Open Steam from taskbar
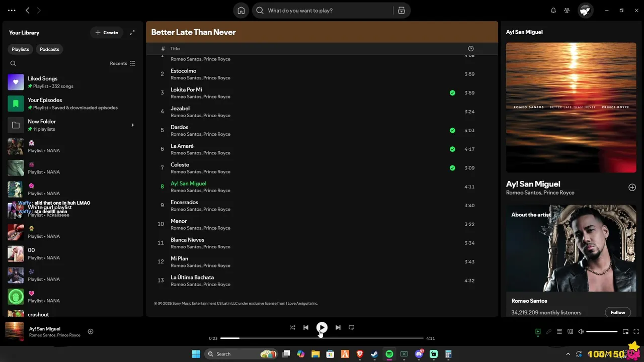This screenshot has height=362, width=644. click(x=374, y=354)
